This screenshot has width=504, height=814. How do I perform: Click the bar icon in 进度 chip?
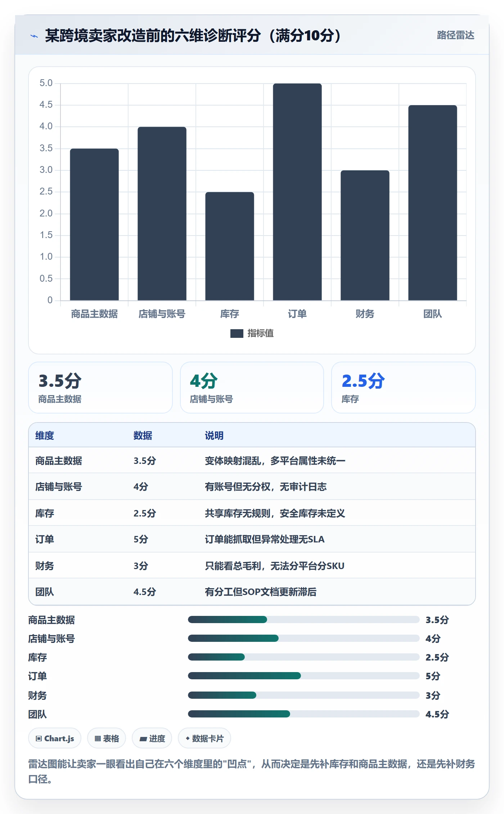click(x=143, y=739)
